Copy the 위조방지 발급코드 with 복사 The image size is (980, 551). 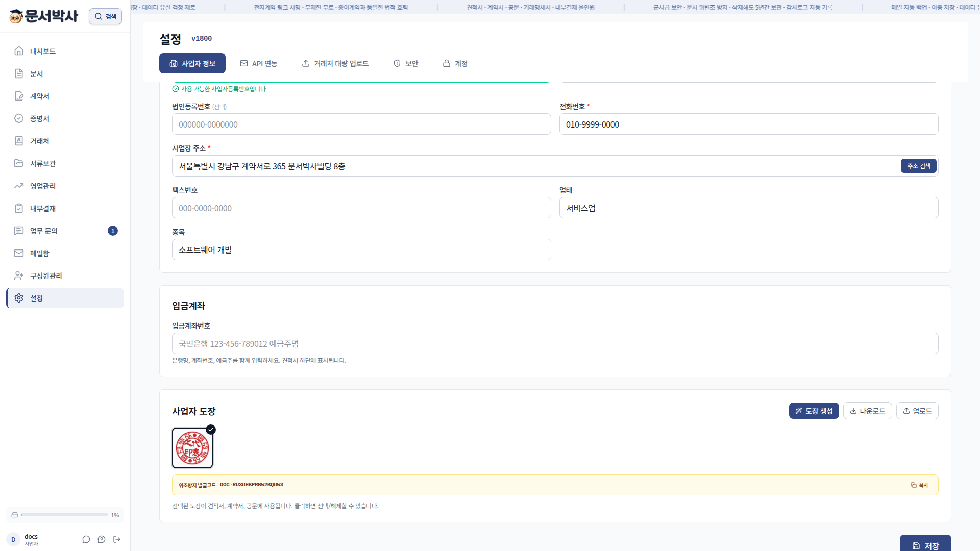click(x=919, y=485)
